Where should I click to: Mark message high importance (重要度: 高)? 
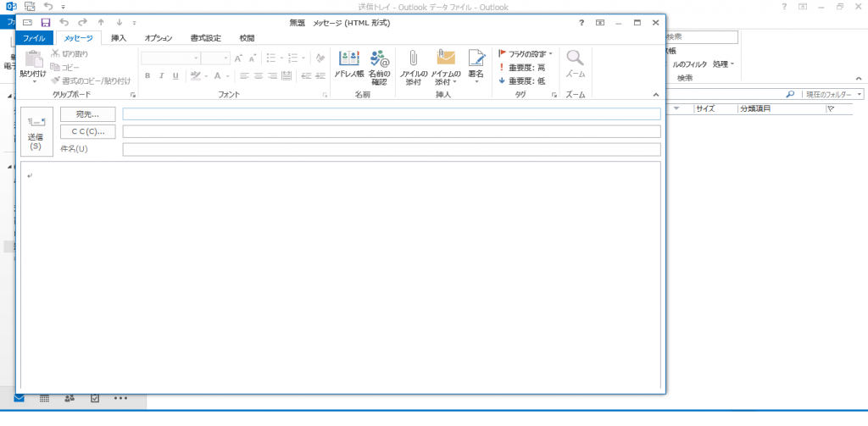[x=522, y=67]
